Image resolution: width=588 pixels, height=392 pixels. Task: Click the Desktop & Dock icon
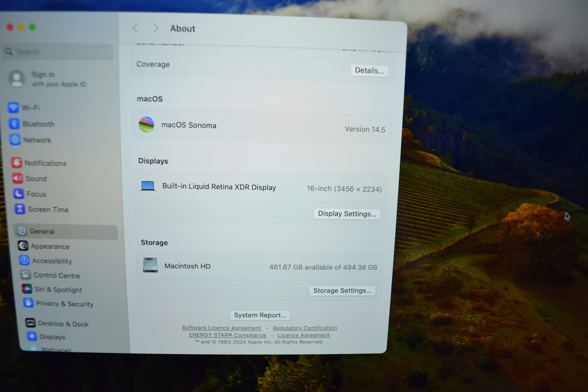pyautogui.click(x=31, y=323)
